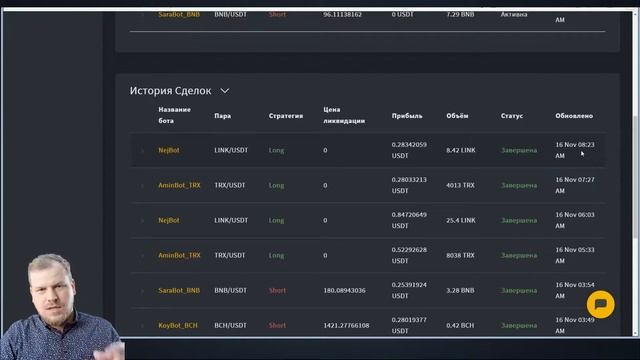
Task: Click the Статус column header
Action: 511,116
